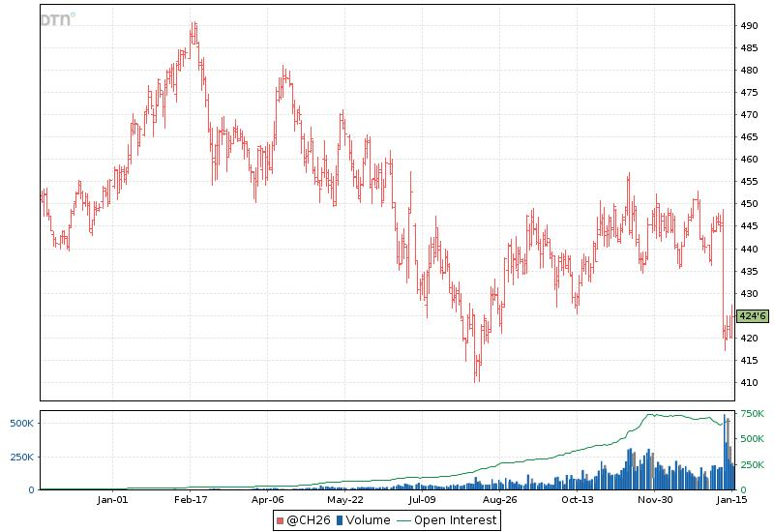This screenshot has height=532, width=774.
Task: Click the 485 price axis label
Action: [749, 47]
